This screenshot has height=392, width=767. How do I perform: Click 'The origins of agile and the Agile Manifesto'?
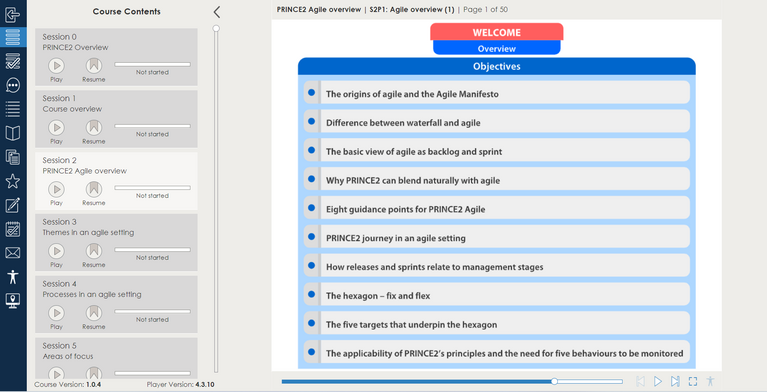(496, 93)
